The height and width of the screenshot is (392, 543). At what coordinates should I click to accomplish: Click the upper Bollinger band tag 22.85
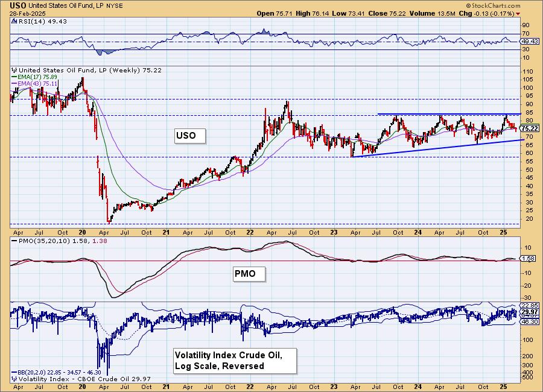pyautogui.click(x=530, y=305)
